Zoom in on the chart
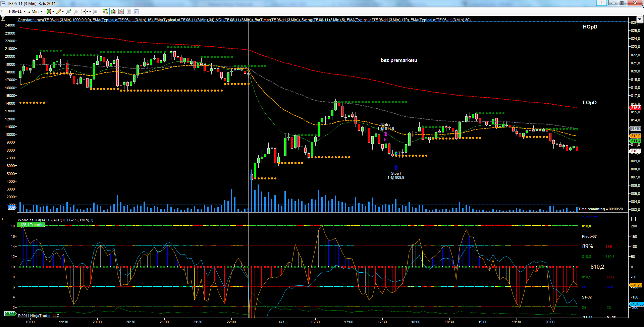The height and width of the screenshot is (327, 644). click(69, 11)
